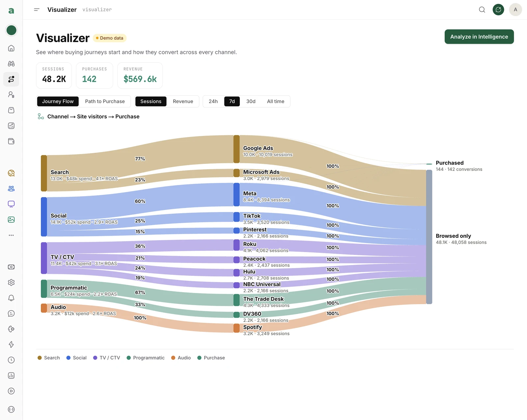527x420 pixels.
Task: Click the Demo data badge
Action: coord(110,38)
